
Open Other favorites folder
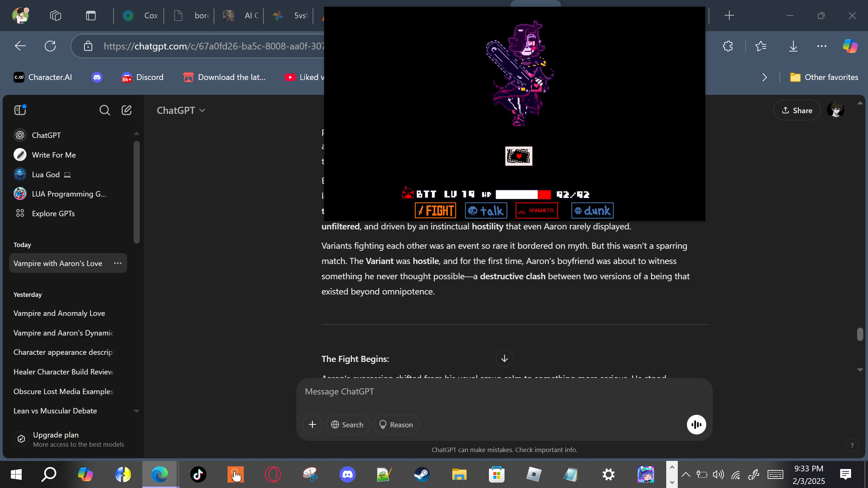point(824,77)
